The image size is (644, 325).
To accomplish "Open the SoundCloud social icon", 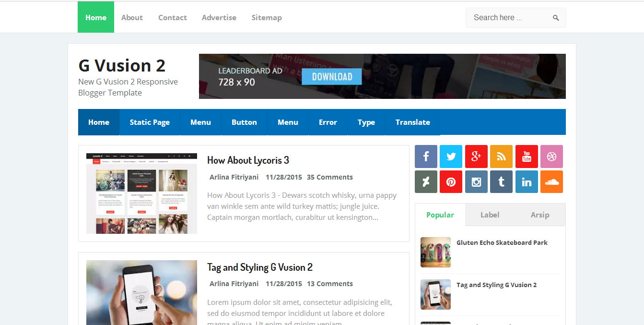I will pyautogui.click(x=551, y=182).
